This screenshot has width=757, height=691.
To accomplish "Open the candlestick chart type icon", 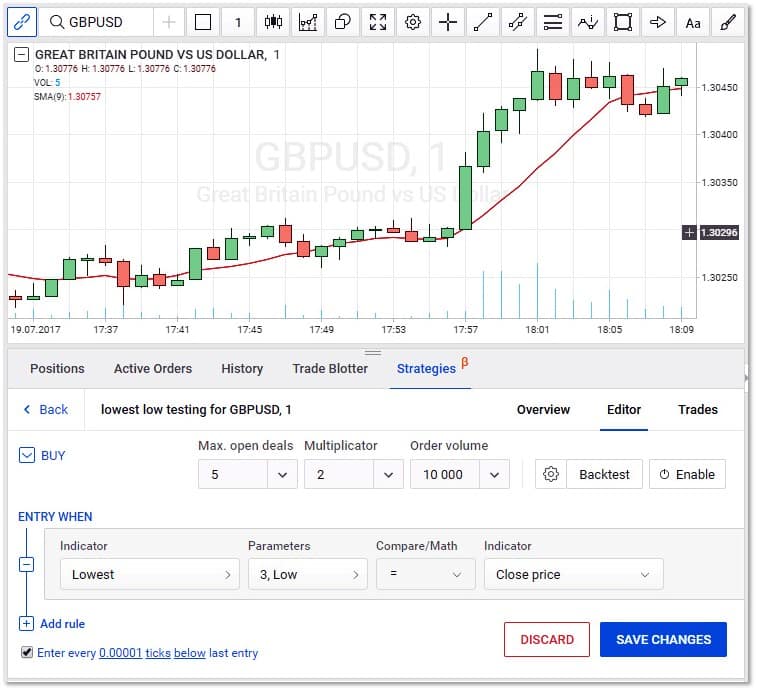I will click(272, 22).
